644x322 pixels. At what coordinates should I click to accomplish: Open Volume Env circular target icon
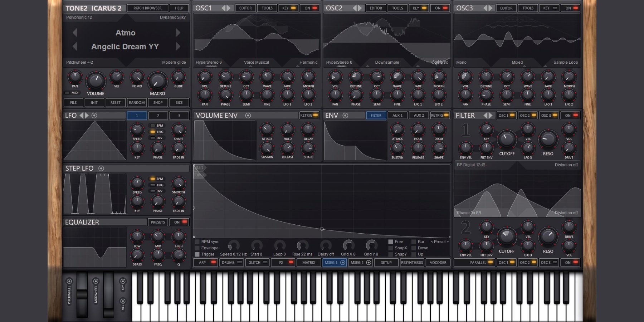pyautogui.click(x=248, y=116)
